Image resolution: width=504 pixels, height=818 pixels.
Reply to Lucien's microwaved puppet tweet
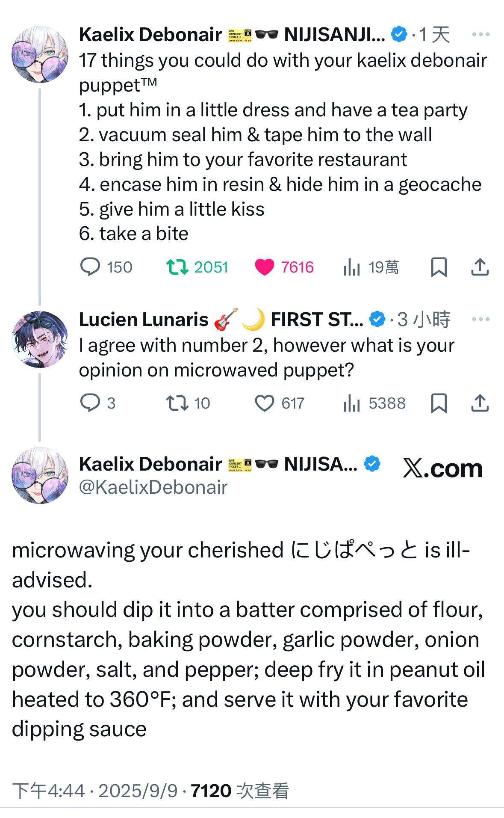pyautogui.click(x=90, y=403)
